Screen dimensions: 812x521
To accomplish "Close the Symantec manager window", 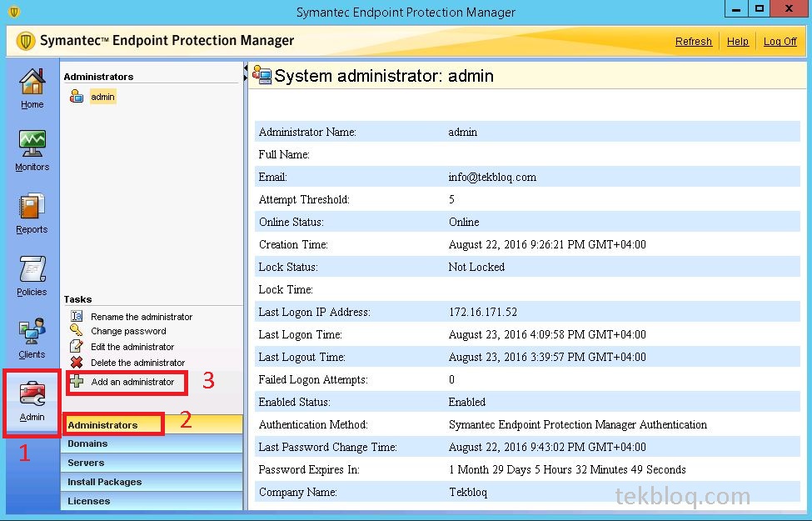I will [x=790, y=9].
